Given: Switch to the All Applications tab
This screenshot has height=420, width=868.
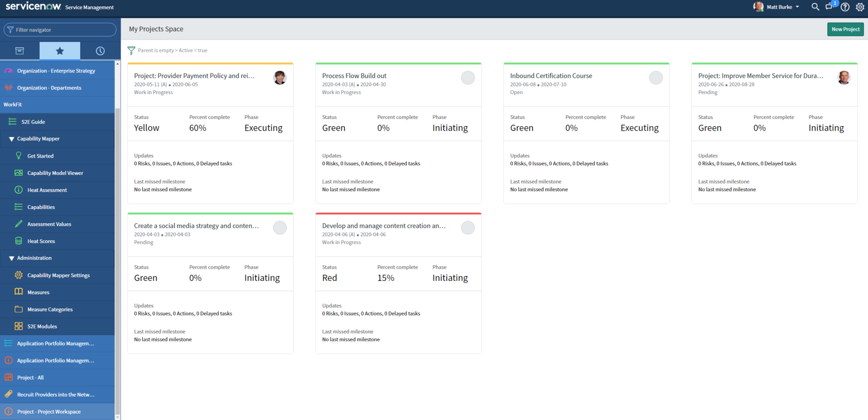Looking at the screenshot, I should 20,51.
